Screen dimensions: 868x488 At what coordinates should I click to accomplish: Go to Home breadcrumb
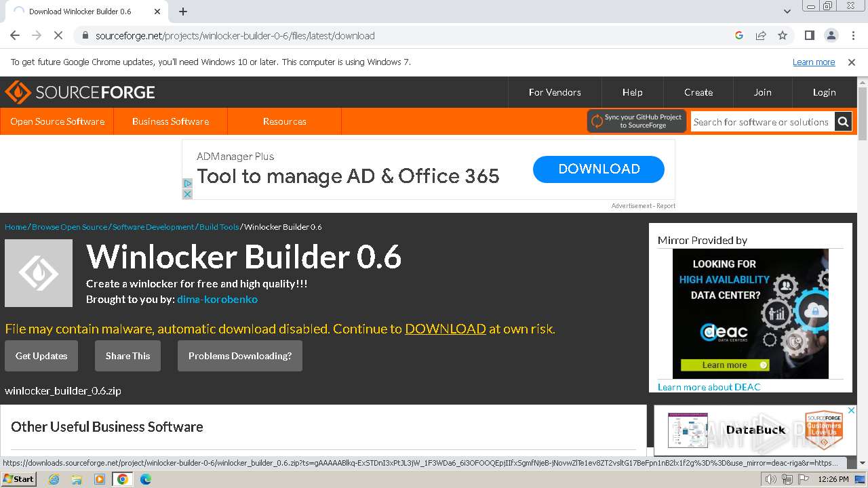(x=16, y=227)
